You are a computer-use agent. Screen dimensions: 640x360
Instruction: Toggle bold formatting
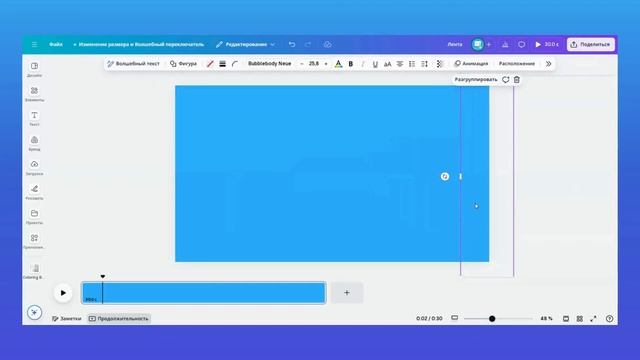(351, 64)
